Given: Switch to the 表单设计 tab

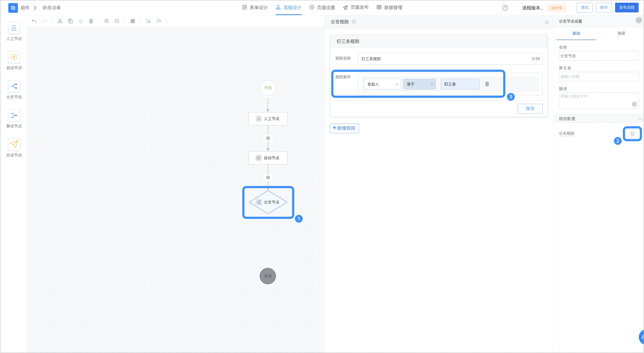Looking at the screenshot, I should (255, 8).
